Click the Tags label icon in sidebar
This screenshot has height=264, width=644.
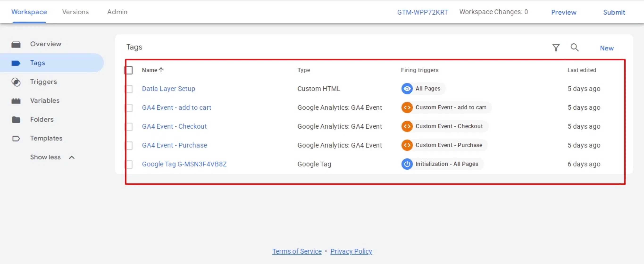coord(16,63)
